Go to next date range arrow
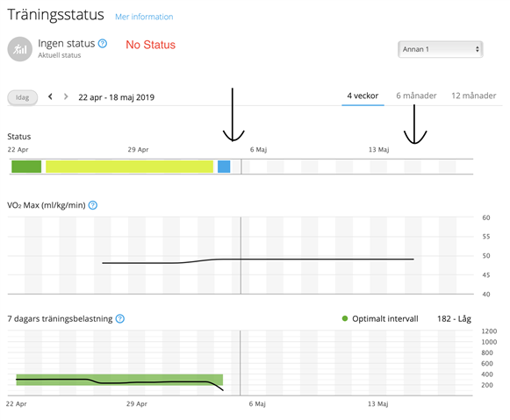 click(x=66, y=96)
